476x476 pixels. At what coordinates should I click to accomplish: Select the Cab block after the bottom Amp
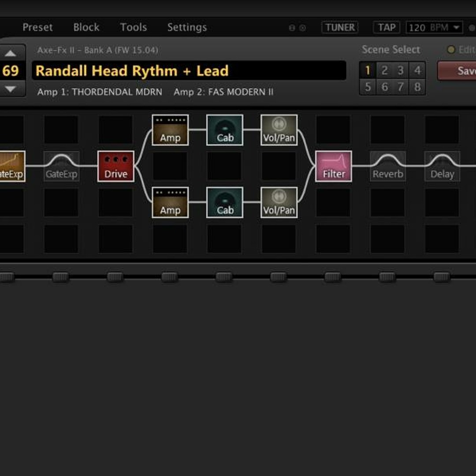pos(225,202)
